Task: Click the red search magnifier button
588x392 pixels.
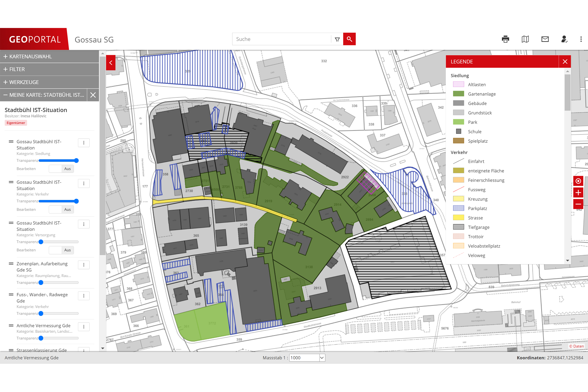Action: click(x=349, y=39)
